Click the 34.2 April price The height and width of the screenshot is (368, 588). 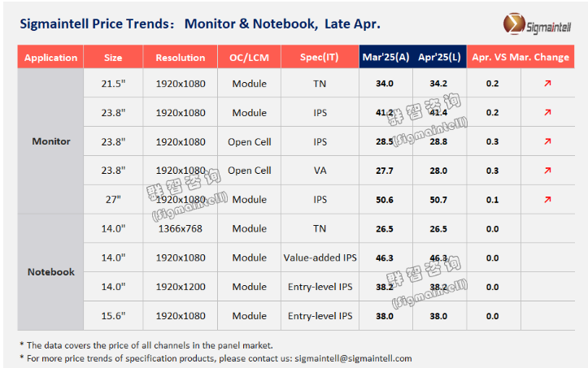coord(438,84)
